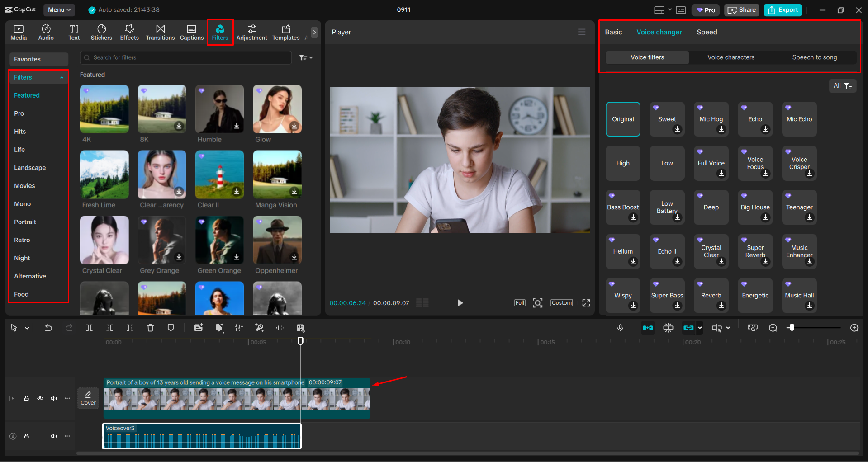Click the Share button
This screenshot has height=462, width=868.
coord(742,10)
